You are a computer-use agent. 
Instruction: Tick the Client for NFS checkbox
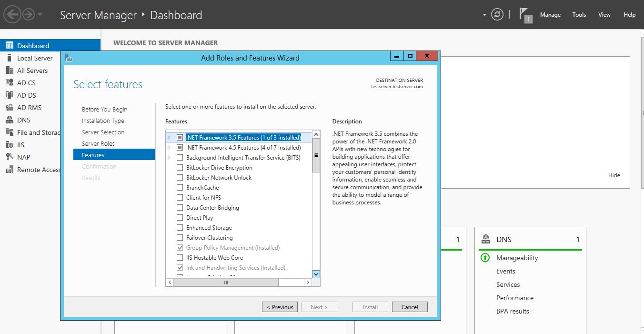pyautogui.click(x=180, y=198)
